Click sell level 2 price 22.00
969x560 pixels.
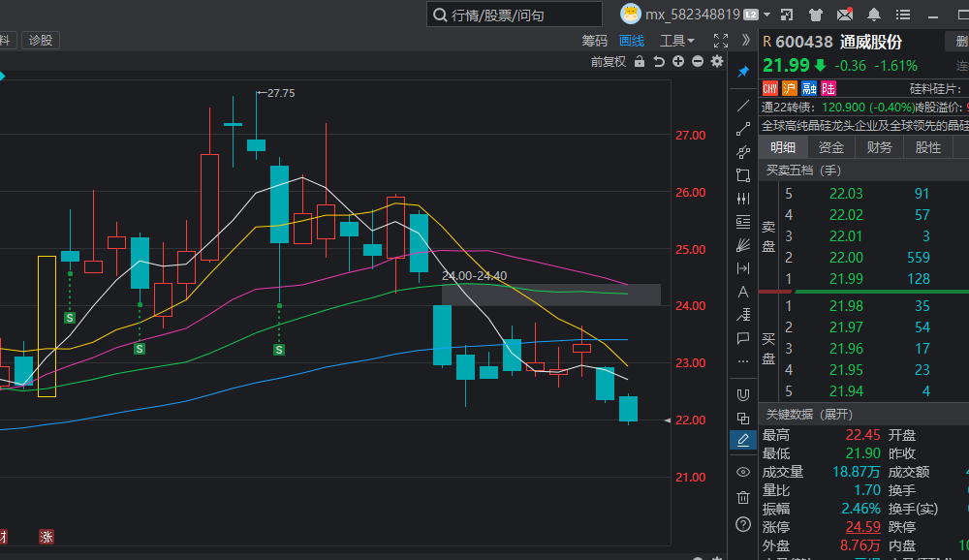(x=846, y=257)
